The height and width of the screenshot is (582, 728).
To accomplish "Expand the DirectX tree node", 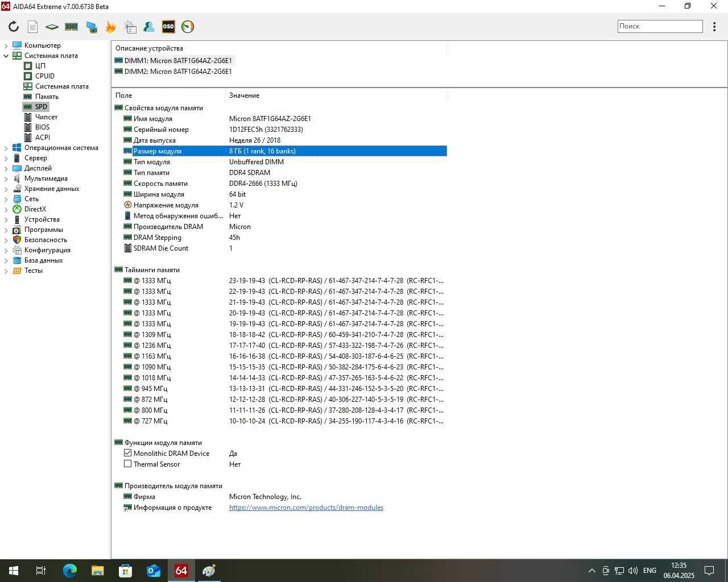I will [6, 209].
